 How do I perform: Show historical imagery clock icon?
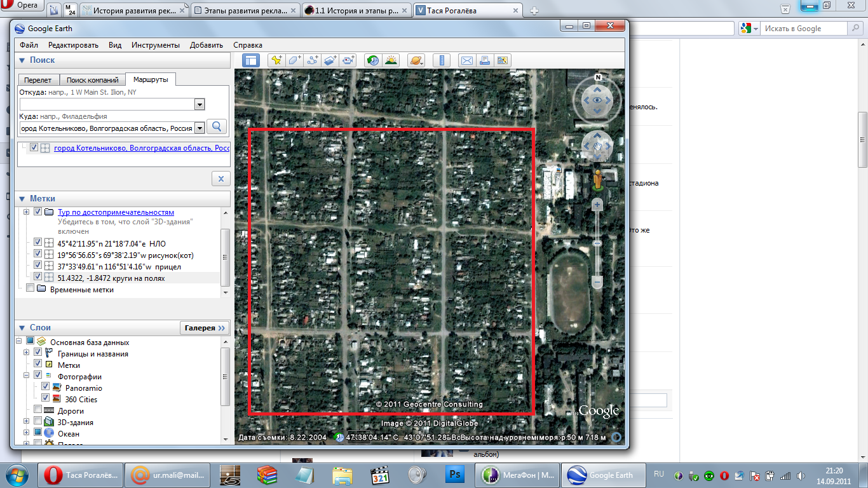(373, 60)
